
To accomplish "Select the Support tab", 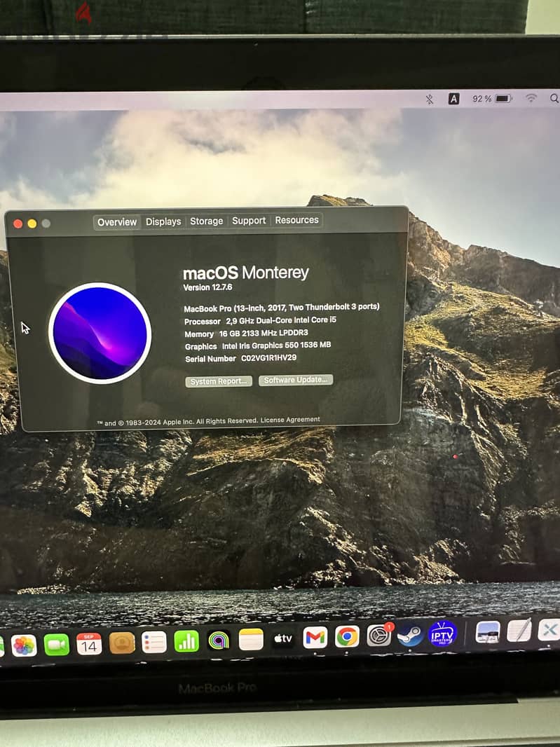I will tap(249, 221).
